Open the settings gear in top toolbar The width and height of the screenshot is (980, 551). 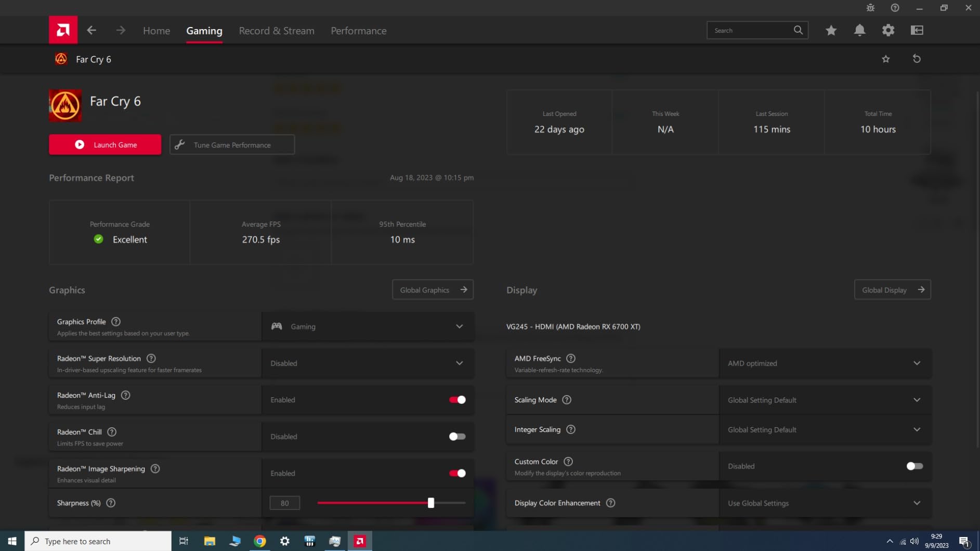point(888,30)
